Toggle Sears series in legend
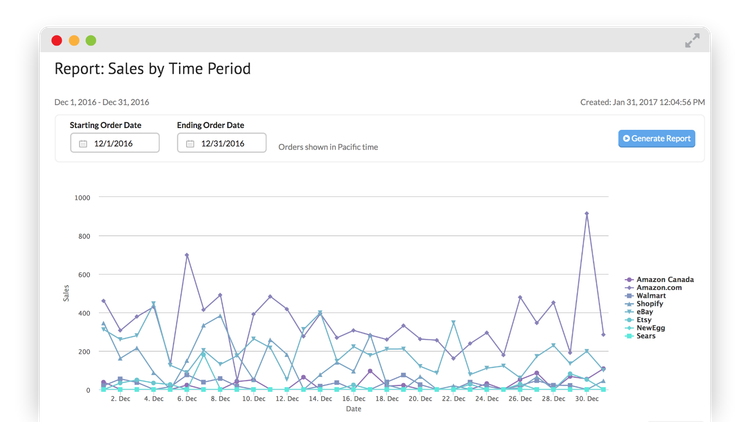Screen dimensions: 750x422 tap(640, 336)
